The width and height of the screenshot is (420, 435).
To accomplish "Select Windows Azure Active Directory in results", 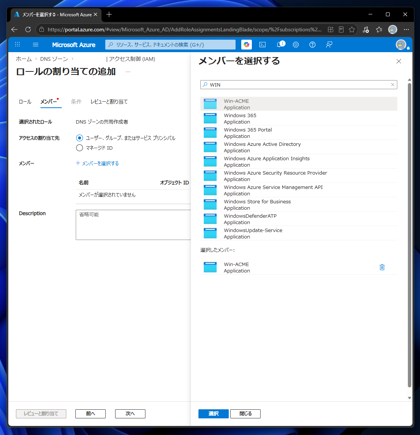I will click(299, 147).
